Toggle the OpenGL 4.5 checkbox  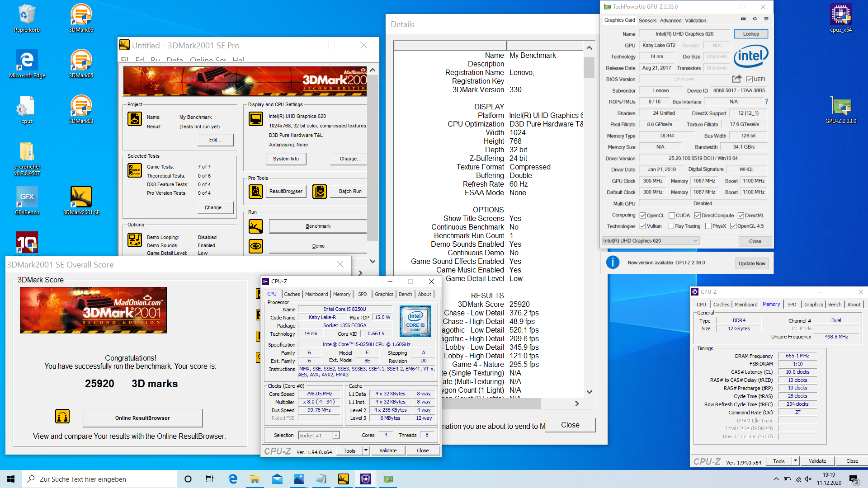[733, 226]
